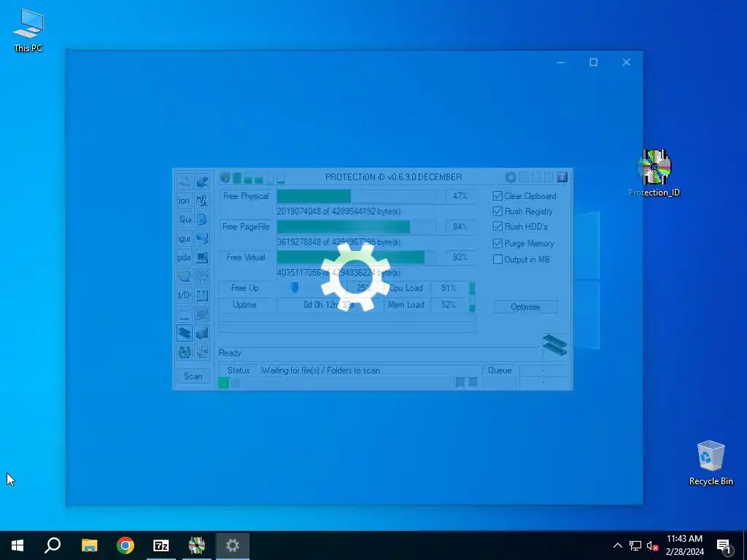Click the Free PageFile progress bar

point(356,227)
